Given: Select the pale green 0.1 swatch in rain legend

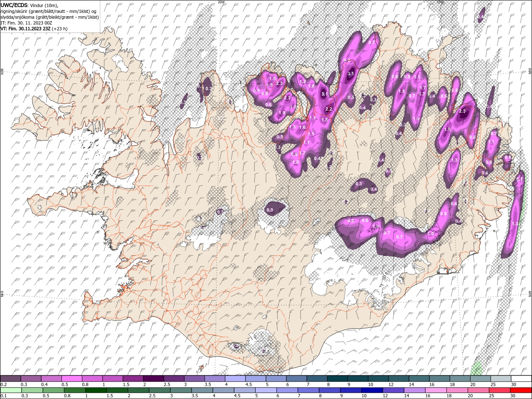Looking at the screenshot, I should pos(11,390).
